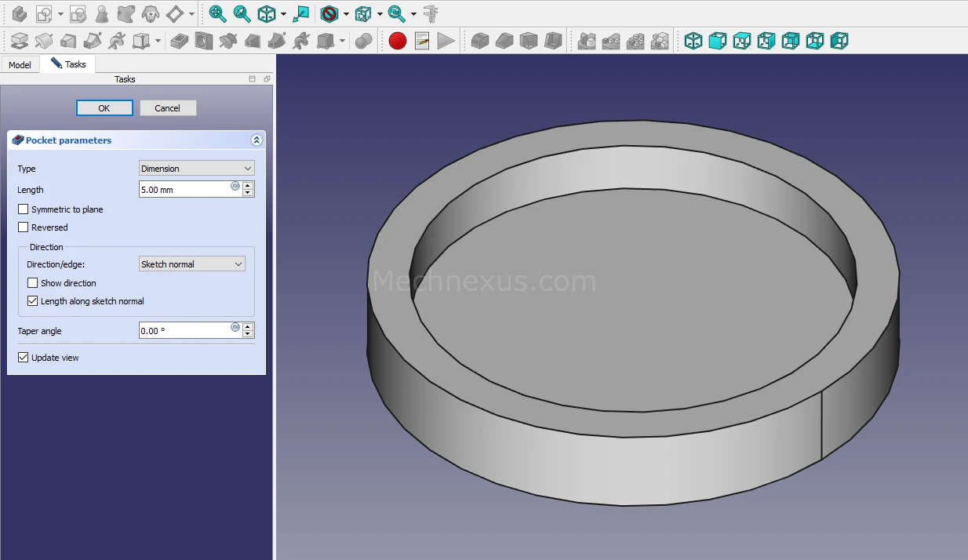Tick the Reversed checkbox
The height and width of the screenshot is (560, 968).
[24, 227]
